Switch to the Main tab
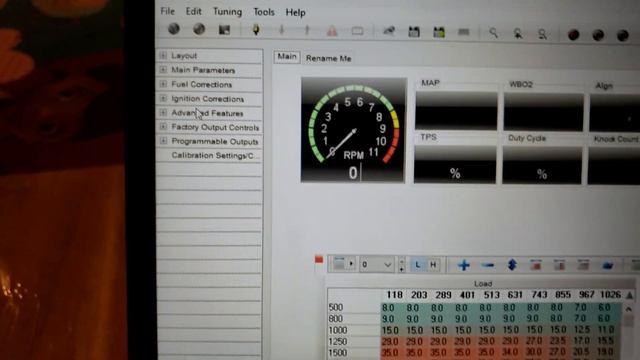 point(287,57)
